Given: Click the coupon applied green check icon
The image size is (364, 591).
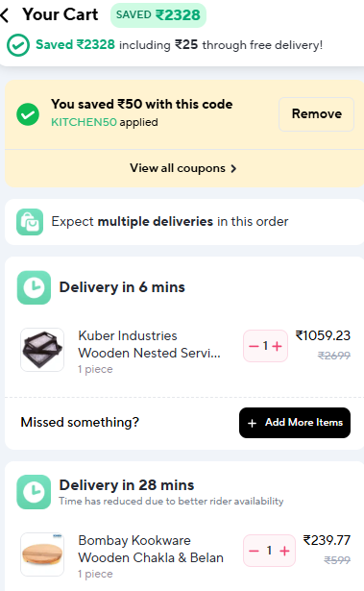Looking at the screenshot, I should [x=28, y=114].
